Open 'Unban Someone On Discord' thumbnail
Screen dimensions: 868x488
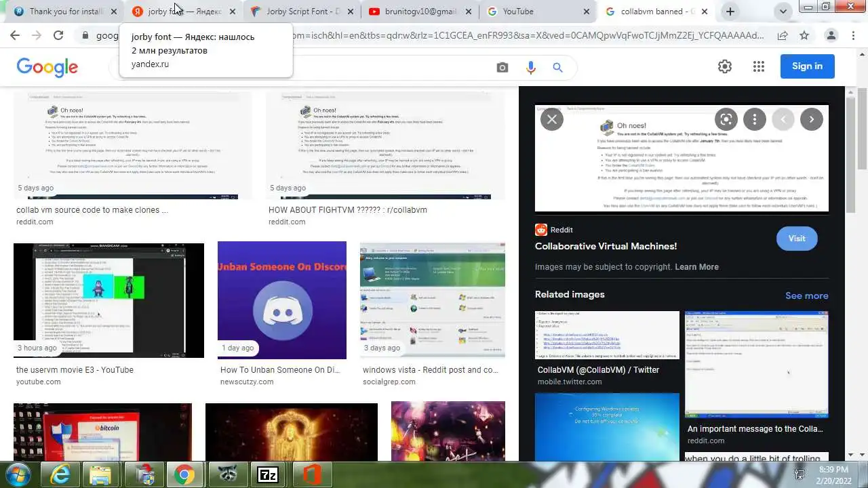[282, 300]
